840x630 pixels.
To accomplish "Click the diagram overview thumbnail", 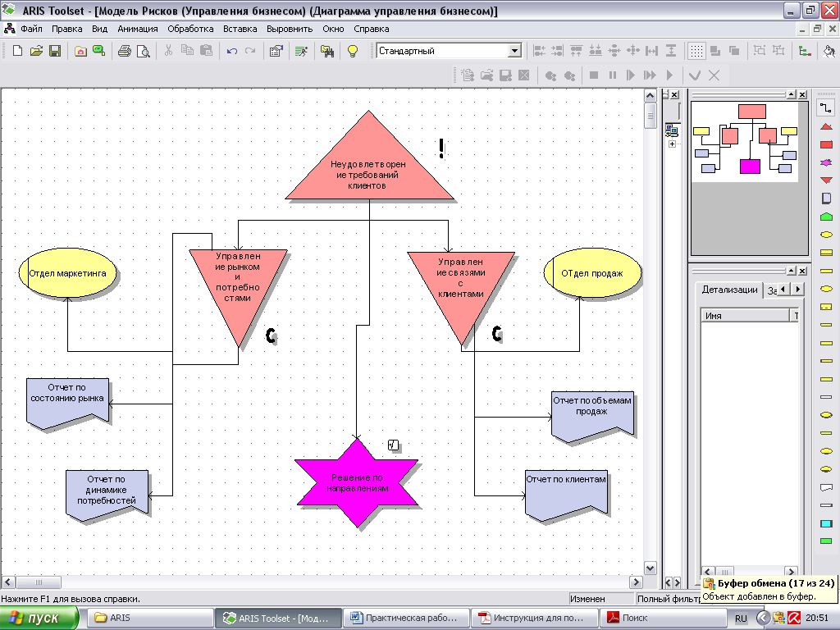I will pos(745,142).
